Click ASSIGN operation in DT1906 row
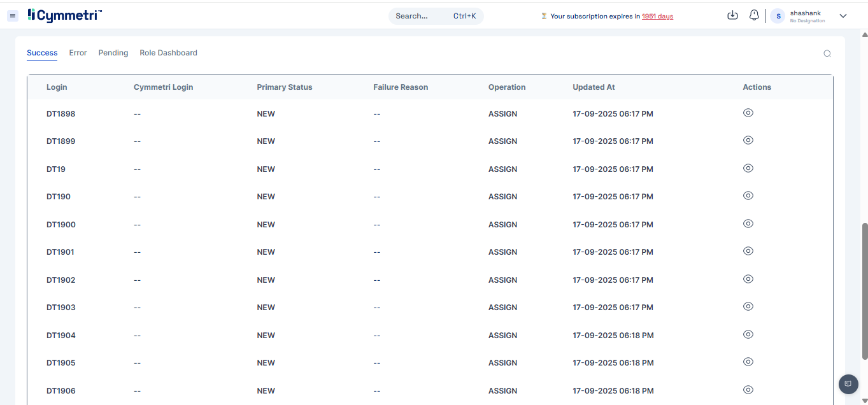 [503, 391]
